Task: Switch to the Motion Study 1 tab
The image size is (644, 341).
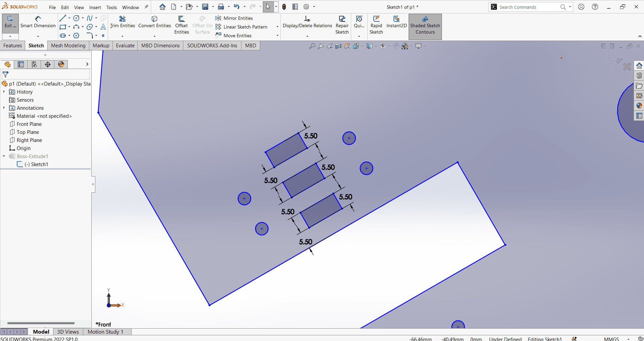Action: pyautogui.click(x=105, y=332)
